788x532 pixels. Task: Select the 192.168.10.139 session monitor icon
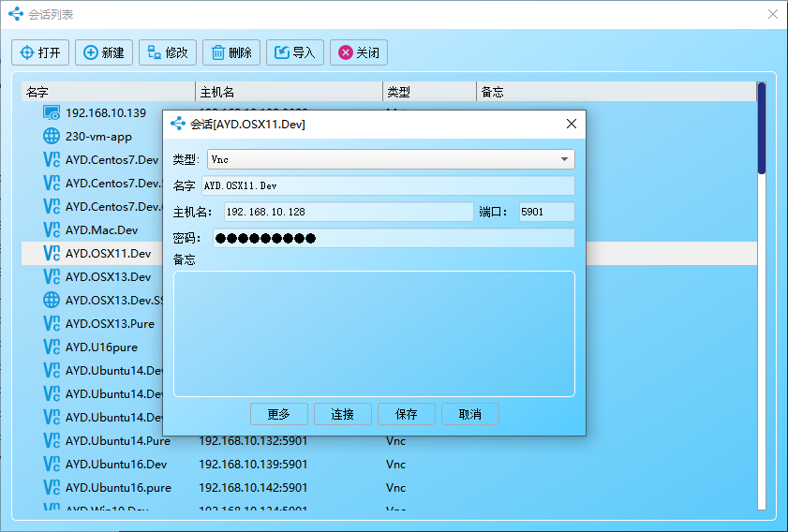(52, 112)
